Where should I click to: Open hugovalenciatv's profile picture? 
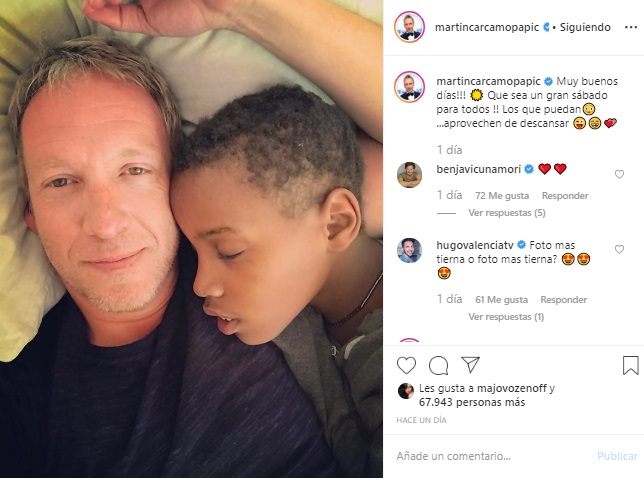pyautogui.click(x=409, y=250)
